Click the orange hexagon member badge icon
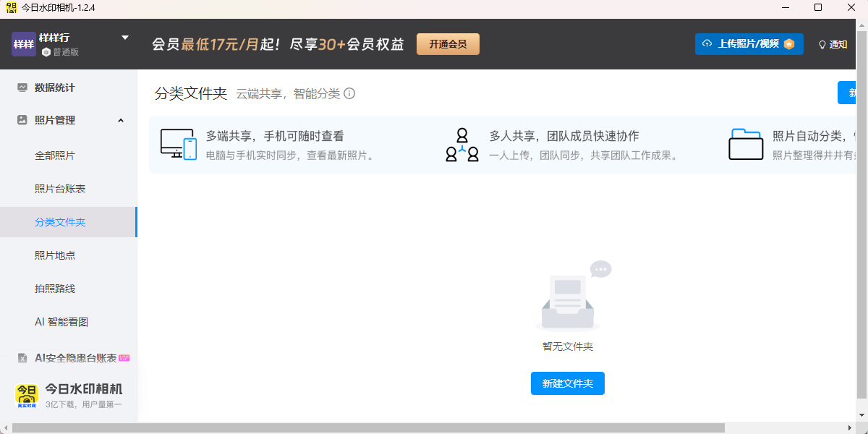 (x=789, y=44)
